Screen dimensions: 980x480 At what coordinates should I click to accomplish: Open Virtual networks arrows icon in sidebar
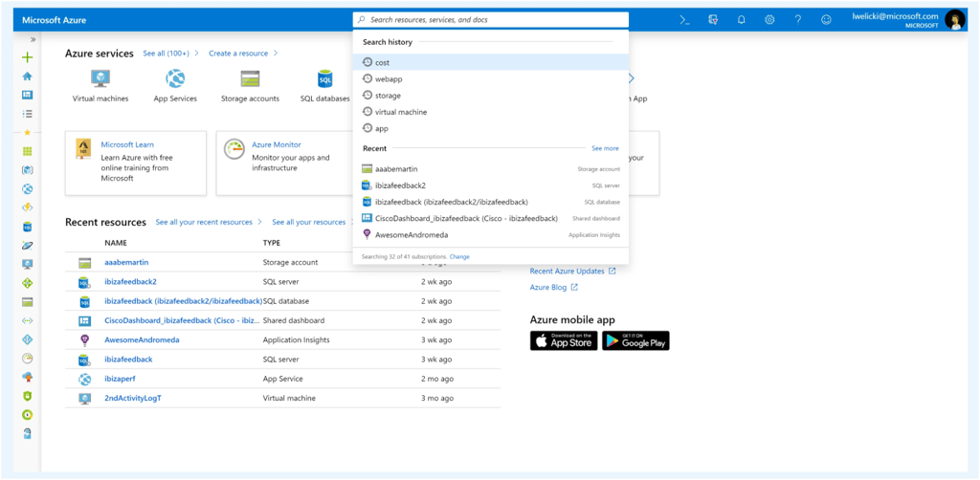coord(27,321)
